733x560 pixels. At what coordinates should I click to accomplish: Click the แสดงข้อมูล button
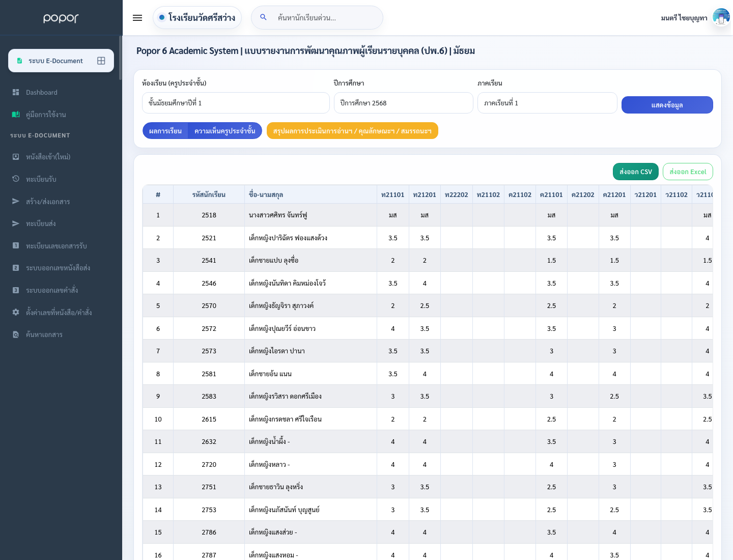tap(667, 105)
